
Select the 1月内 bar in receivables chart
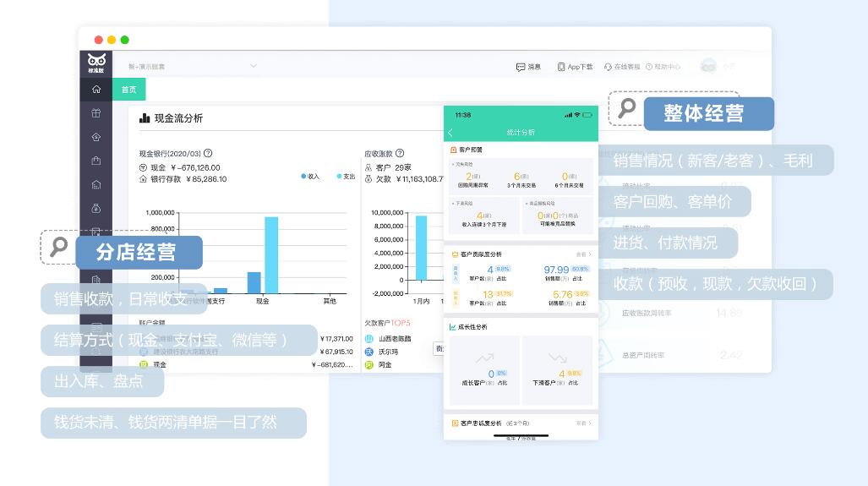coord(421,248)
